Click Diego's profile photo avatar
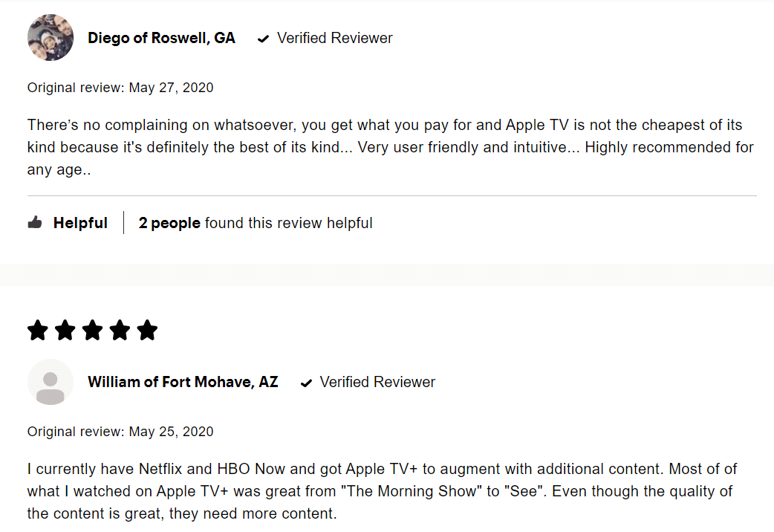The width and height of the screenshot is (774, 532). tap(51, 38)
